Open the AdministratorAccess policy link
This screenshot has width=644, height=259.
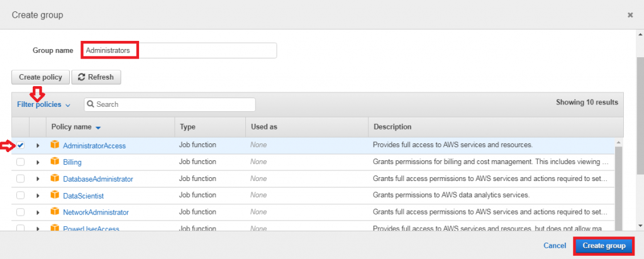[94, 146]
